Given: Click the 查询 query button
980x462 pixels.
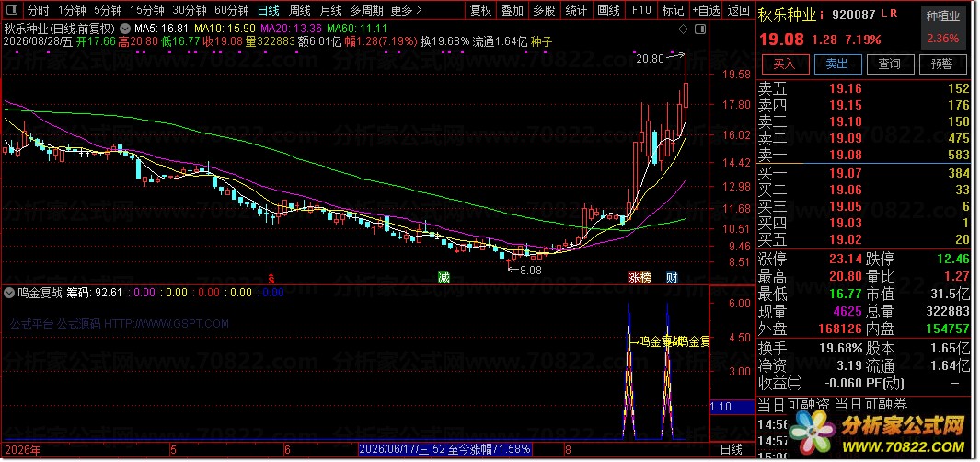Looking at the screenshot, I should point(890,64).
